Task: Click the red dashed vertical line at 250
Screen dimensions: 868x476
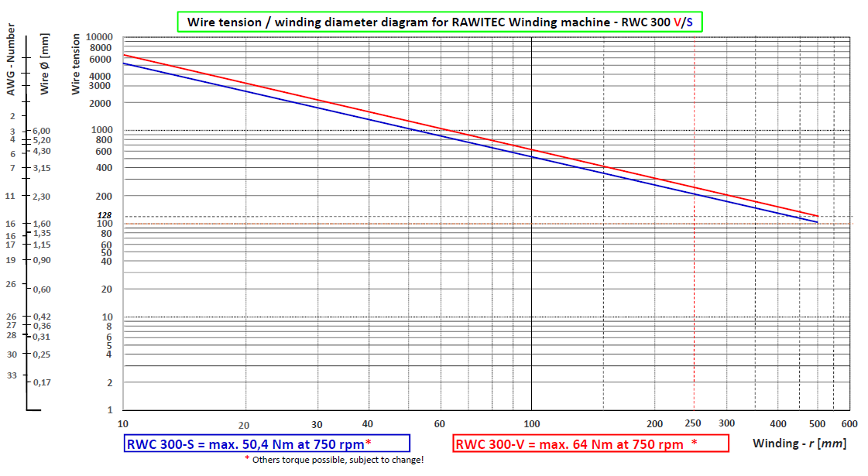Action: [x=695, y=224]
